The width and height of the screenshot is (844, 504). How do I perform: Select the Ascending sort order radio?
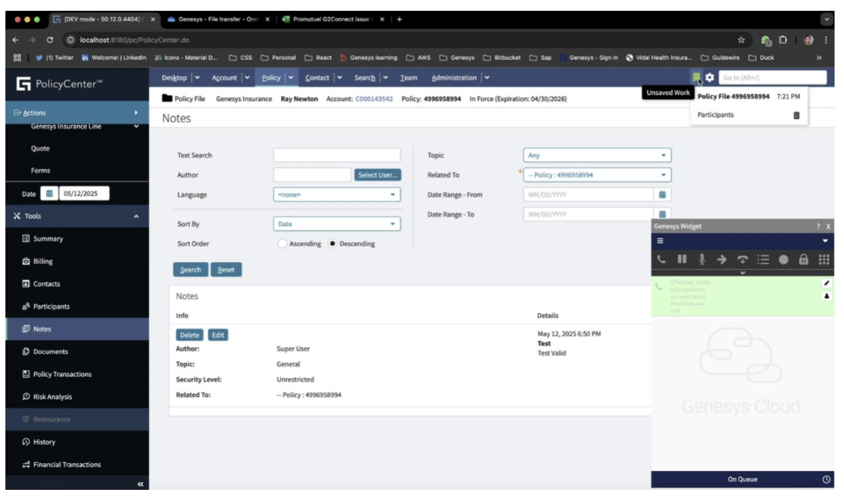[x=282, y=244]
